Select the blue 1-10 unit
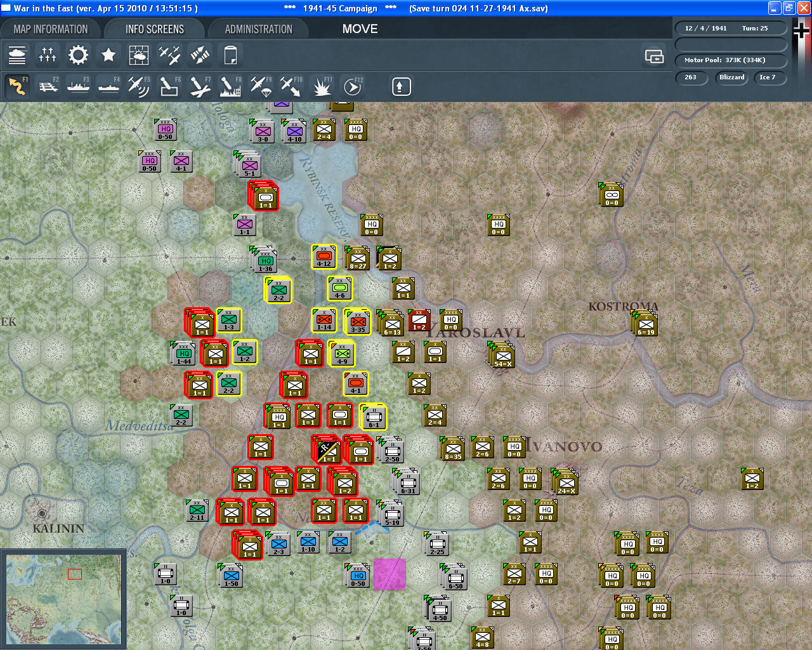This screenshot has width=812, height=650. pyautogui.click(x=308, y=543)
